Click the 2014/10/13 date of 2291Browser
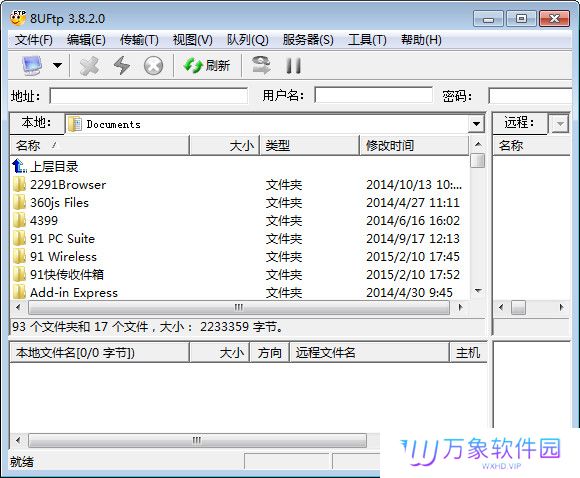The height and width of the screenshot is (478, 580). 414,185
